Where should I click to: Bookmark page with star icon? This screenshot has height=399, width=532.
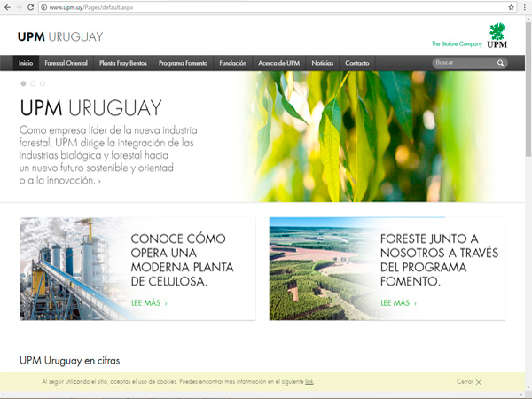(x=512, y=7)
